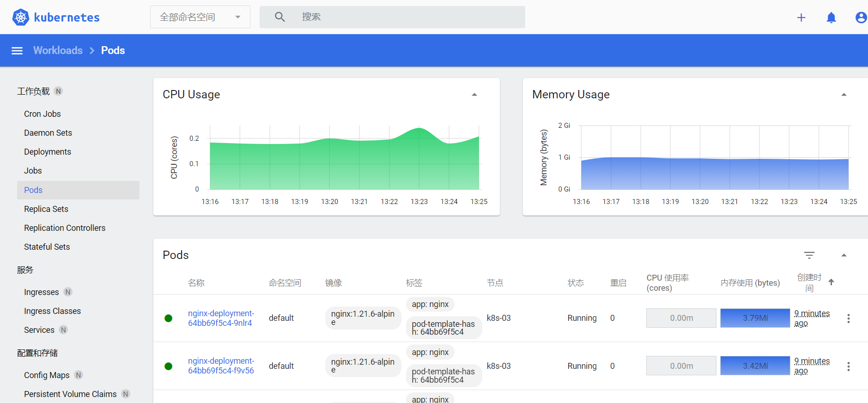The height and width of the screenshot is (403, 868).
Task: Click the 搜索 search input field
Action: coord(392,17)
